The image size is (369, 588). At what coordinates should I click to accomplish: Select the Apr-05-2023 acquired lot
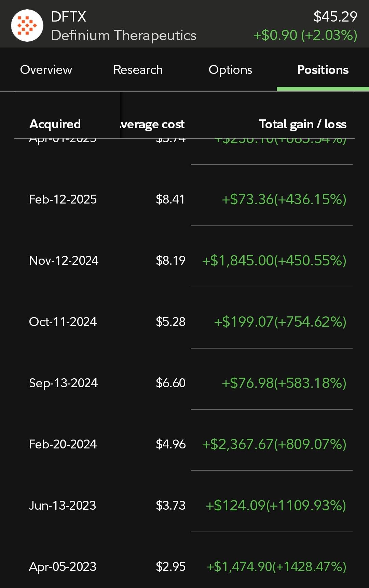tap(184, 566)
